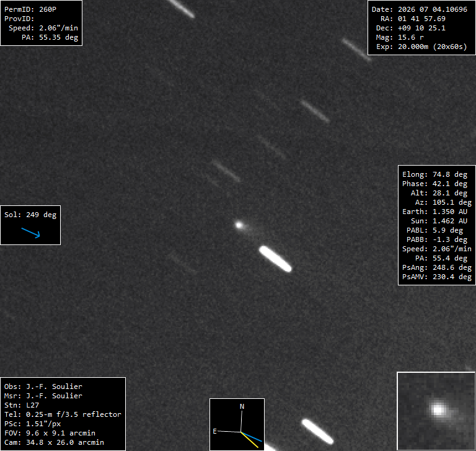
Task: Click 'Obs: J.-F. Soulier' text
Action: coord(43,386)
